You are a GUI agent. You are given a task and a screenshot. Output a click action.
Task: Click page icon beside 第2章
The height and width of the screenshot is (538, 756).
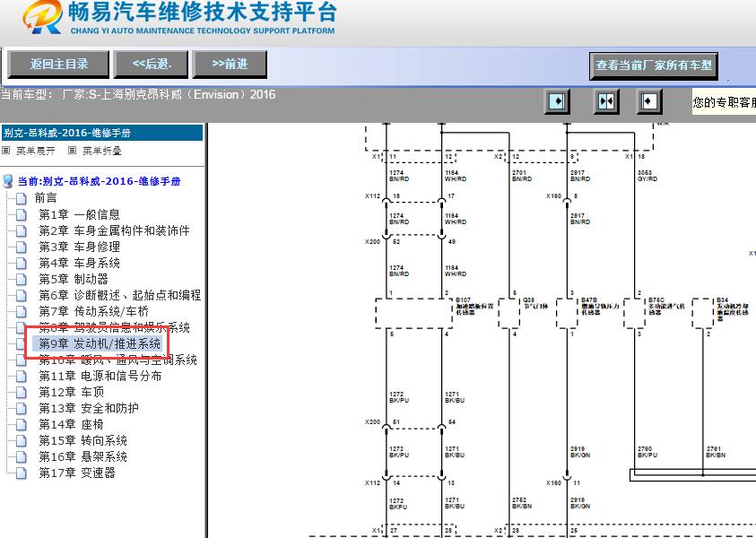tap(21, 231)
